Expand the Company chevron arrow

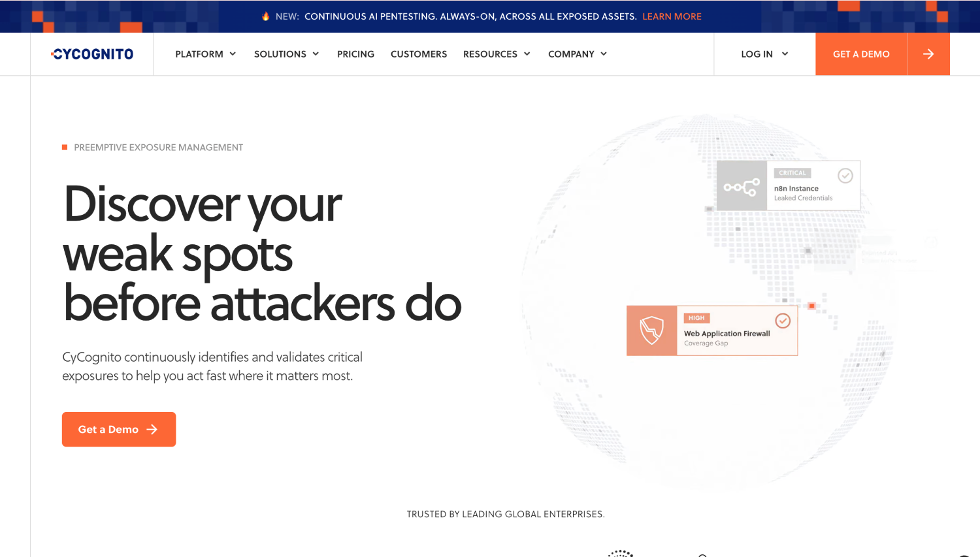click(x=604, y=54)
